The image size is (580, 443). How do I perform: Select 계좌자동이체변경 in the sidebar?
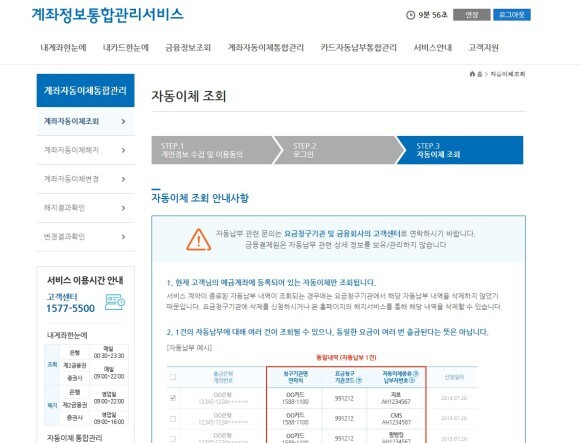[x=85, y=179]
